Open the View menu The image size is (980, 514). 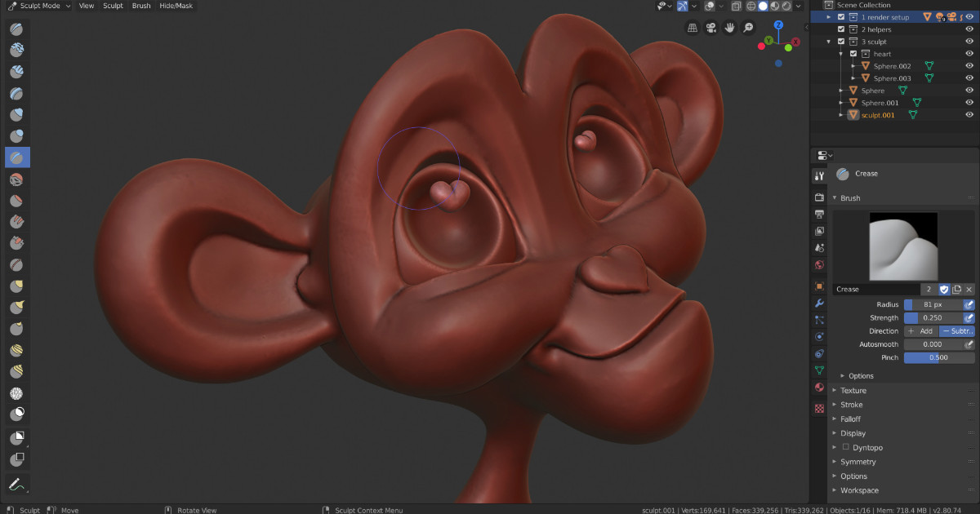(86, 6)
